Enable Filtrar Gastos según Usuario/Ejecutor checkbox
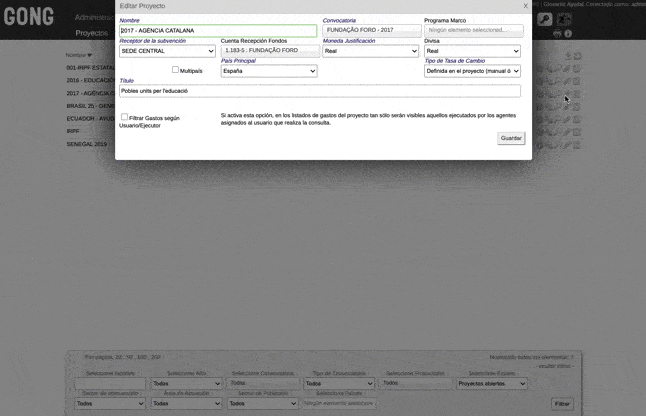The height and width of the screenshot is (416, 646). pyautogui.click(x=124, y=117)
